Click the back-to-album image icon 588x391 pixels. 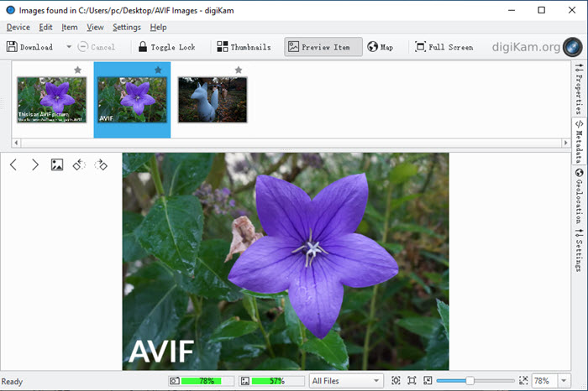(57, 164)
